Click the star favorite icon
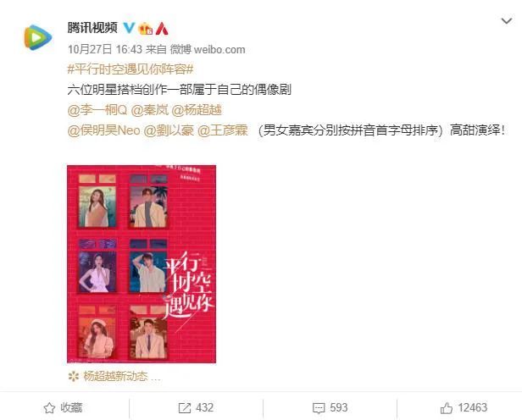This screenshot has height=420, width=522. point(49,407)
